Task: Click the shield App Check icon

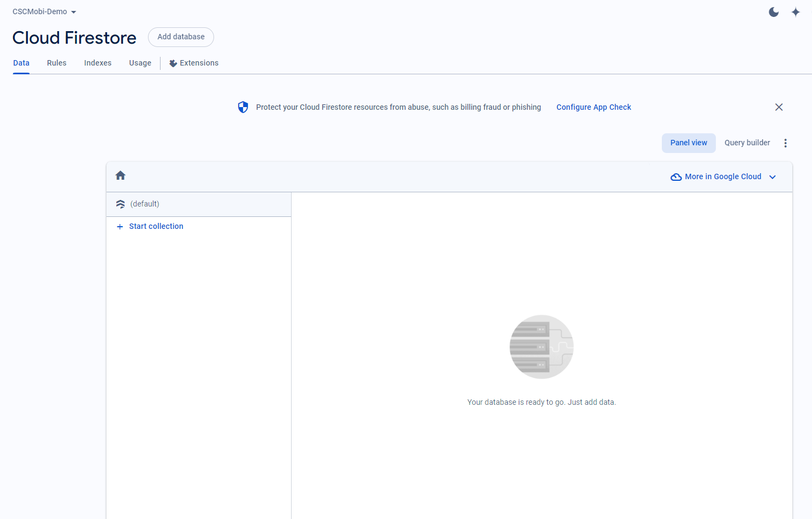Action: point(243,107)
